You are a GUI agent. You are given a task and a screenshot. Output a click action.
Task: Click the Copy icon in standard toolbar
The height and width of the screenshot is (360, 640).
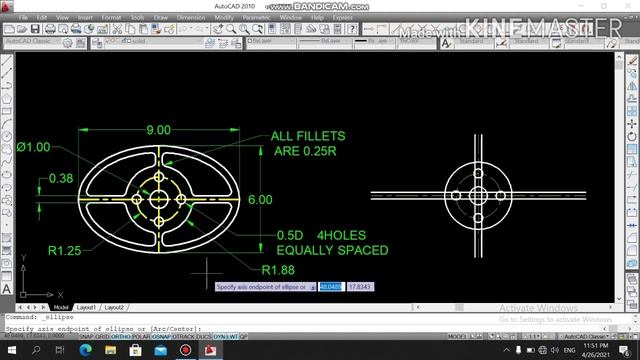(130, 29)
